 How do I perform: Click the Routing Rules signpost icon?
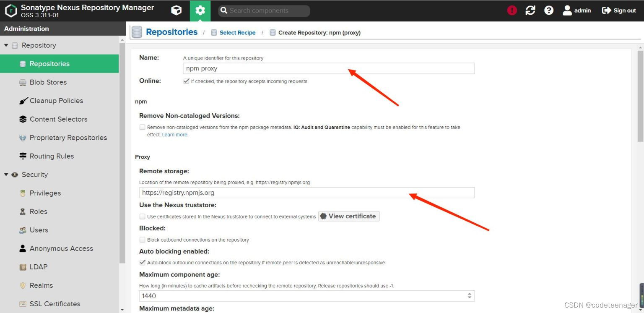click(x=23, y=156)
